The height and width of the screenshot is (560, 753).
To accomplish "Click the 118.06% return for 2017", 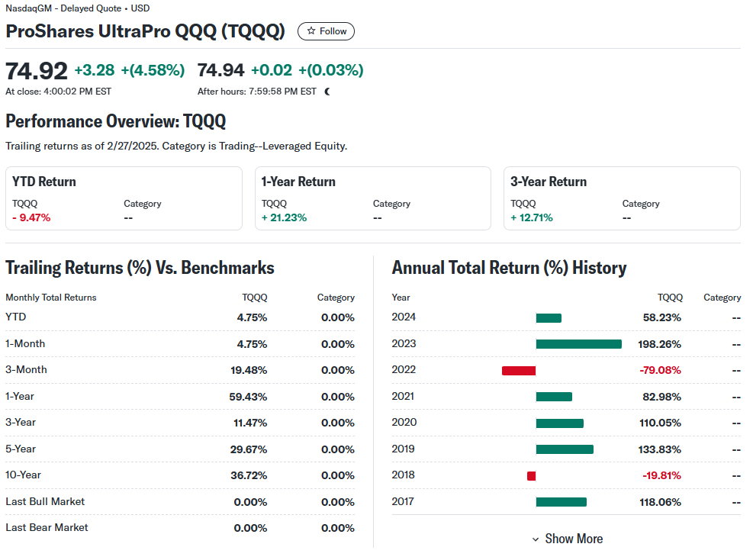I will point(661,502).
